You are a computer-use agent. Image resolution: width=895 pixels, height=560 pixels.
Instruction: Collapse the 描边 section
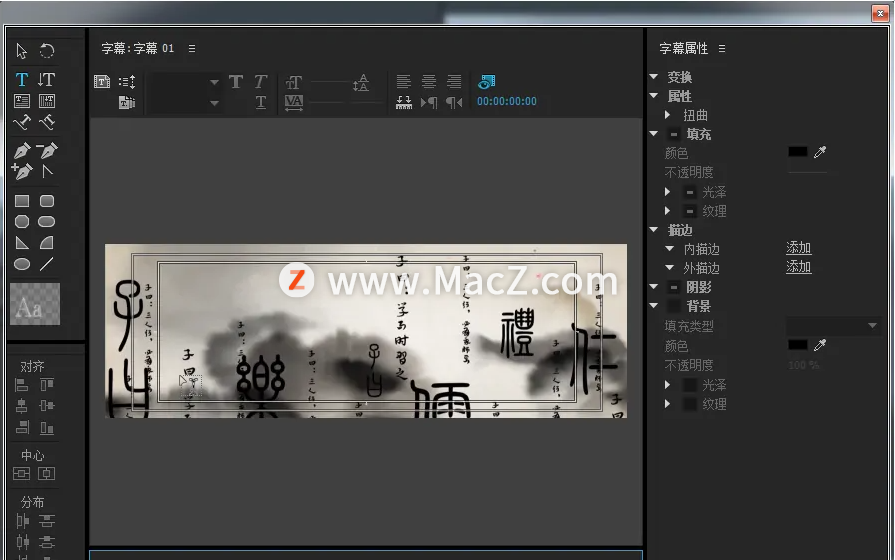pos(654,229)
